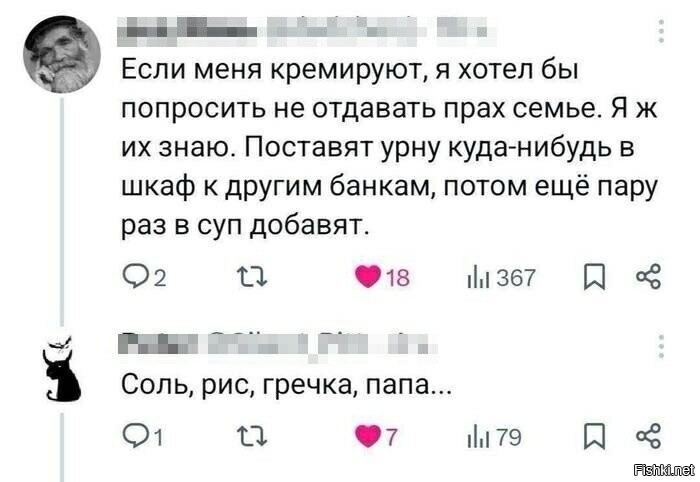The image size is (700, 482).
Task: Repost the post about cremation
Action: click(x=245, y=278)
